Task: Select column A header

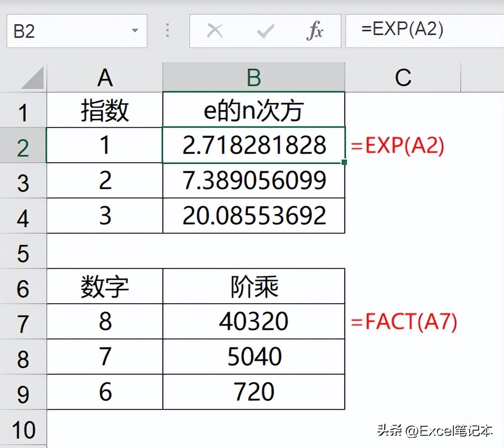Action: [x=105, y=77]
